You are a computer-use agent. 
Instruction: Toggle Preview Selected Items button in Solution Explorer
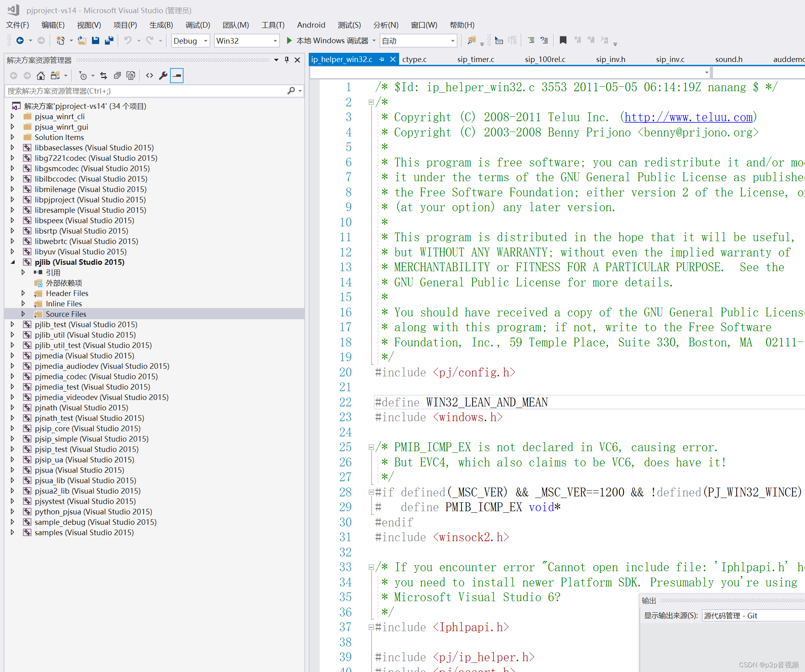pos(177,76)
